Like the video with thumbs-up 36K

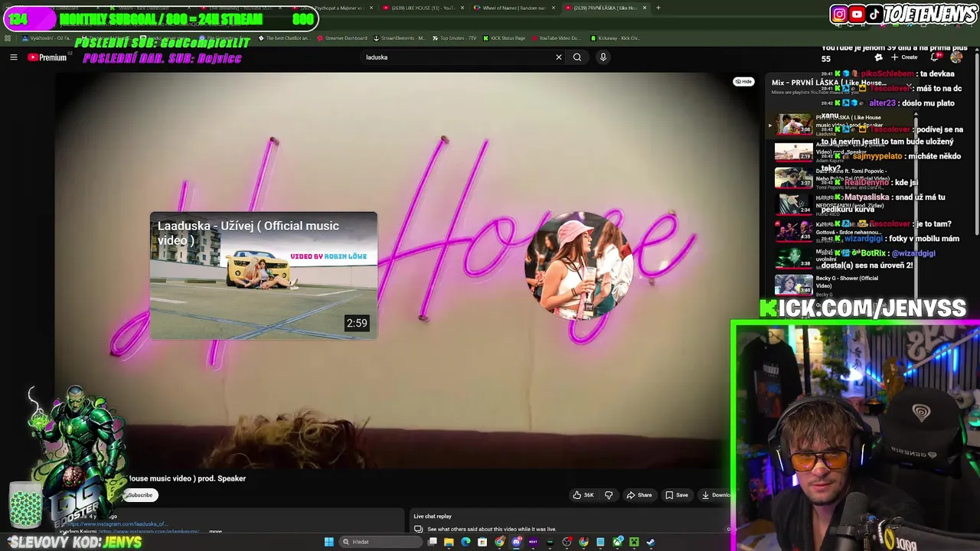coord(583,495)
